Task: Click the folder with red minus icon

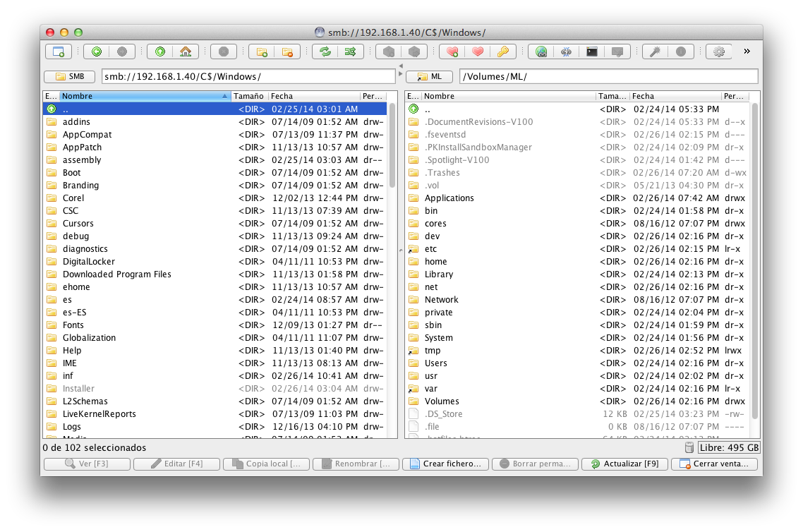Action: pyautogui.click(x=287, y=52)
